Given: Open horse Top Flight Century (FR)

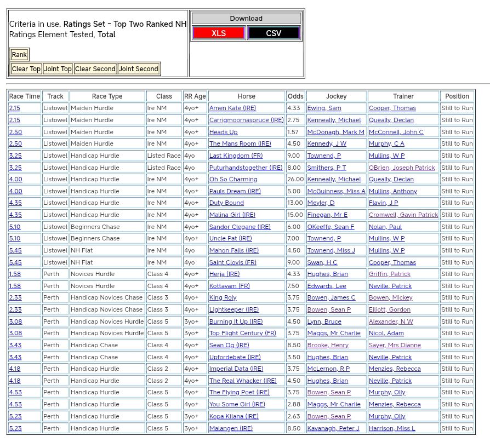Looking at the screenshot, I should pos(242,334).
